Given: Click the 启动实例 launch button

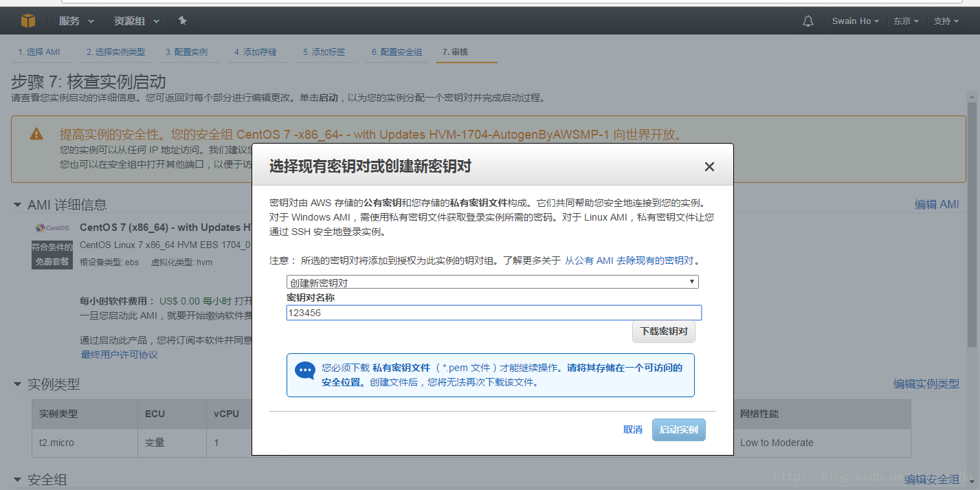Looking at the screenshot, I should click(679, 430).
